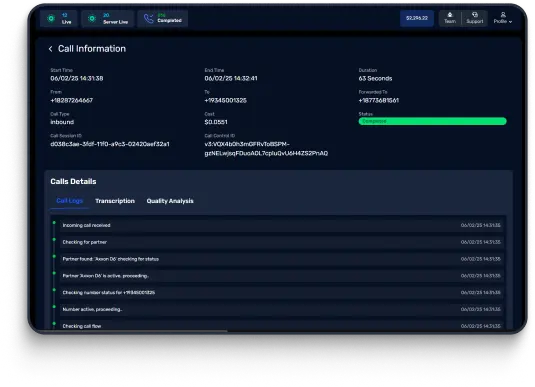Click the Forwarded To number +18773681561
535x387 pixels.
[x=379, y=100]
